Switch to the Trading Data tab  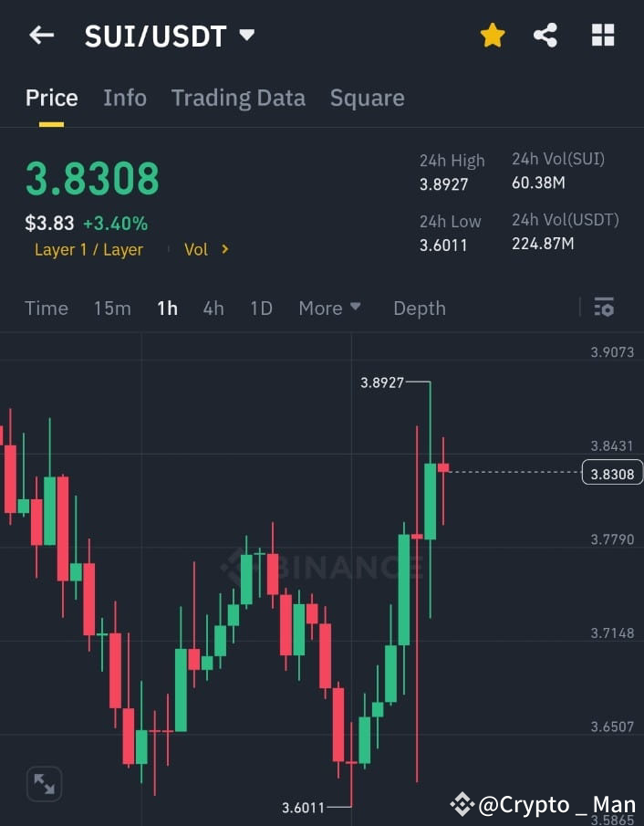(238, 98)
